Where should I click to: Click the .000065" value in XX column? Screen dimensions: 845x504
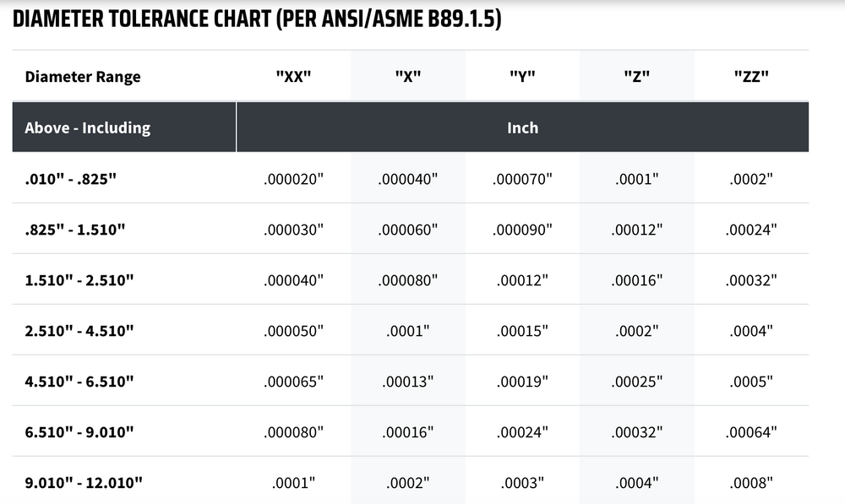tap(293, 382)
